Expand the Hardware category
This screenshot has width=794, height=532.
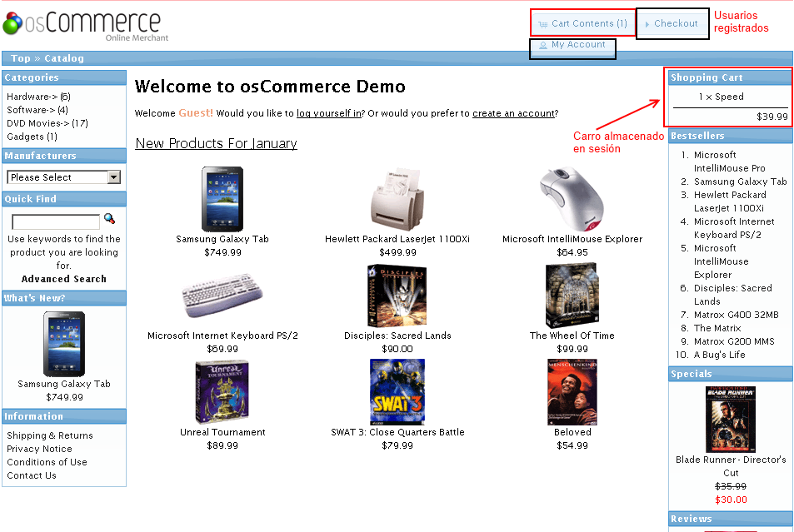(31, 97)
